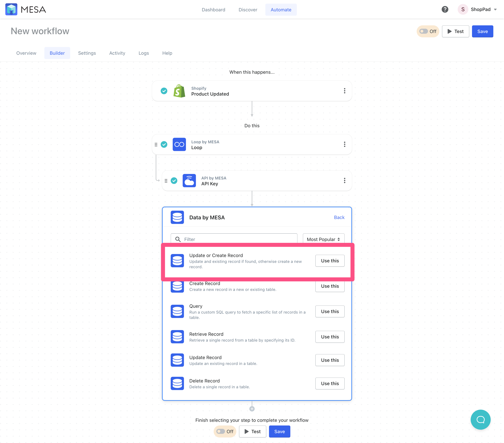
Task: Click the Update or Create Record database icon
Action: (177, 261)
